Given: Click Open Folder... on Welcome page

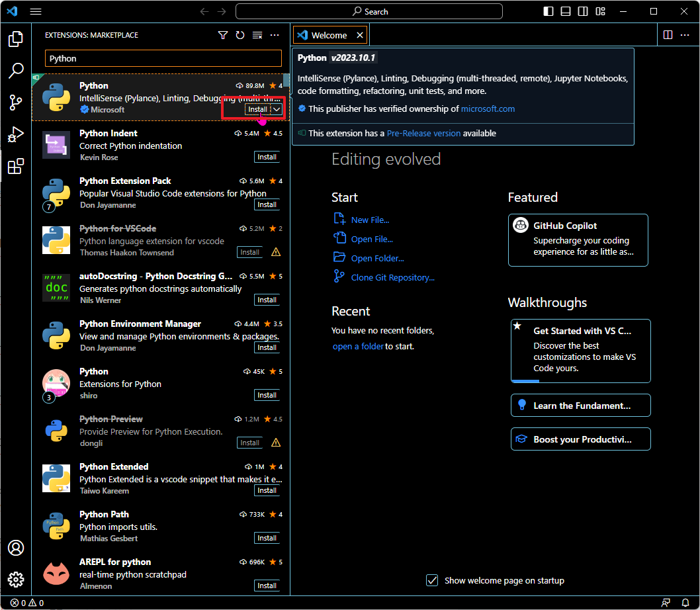Looking at the screenshot, I should (x=377, y=259).
